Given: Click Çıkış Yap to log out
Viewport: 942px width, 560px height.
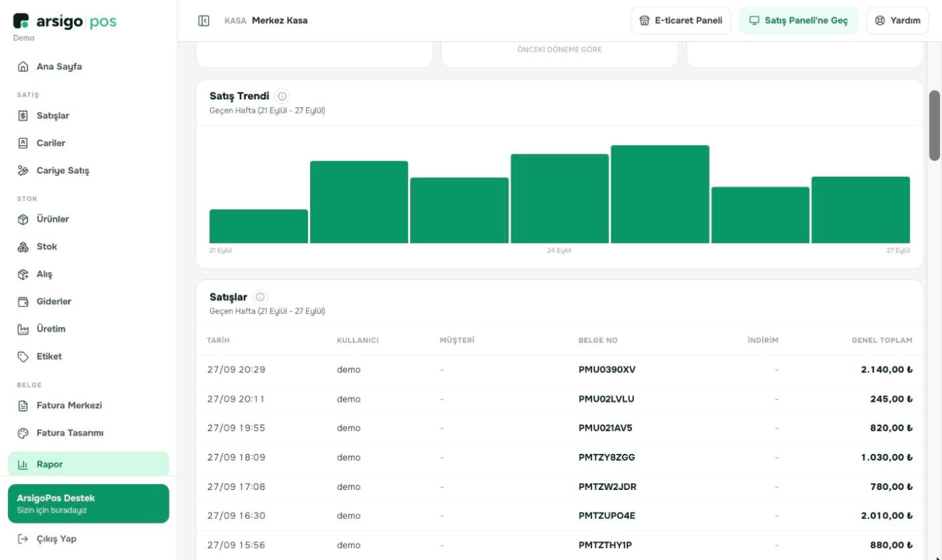Looking at the screenshot, I should (89, 539).
